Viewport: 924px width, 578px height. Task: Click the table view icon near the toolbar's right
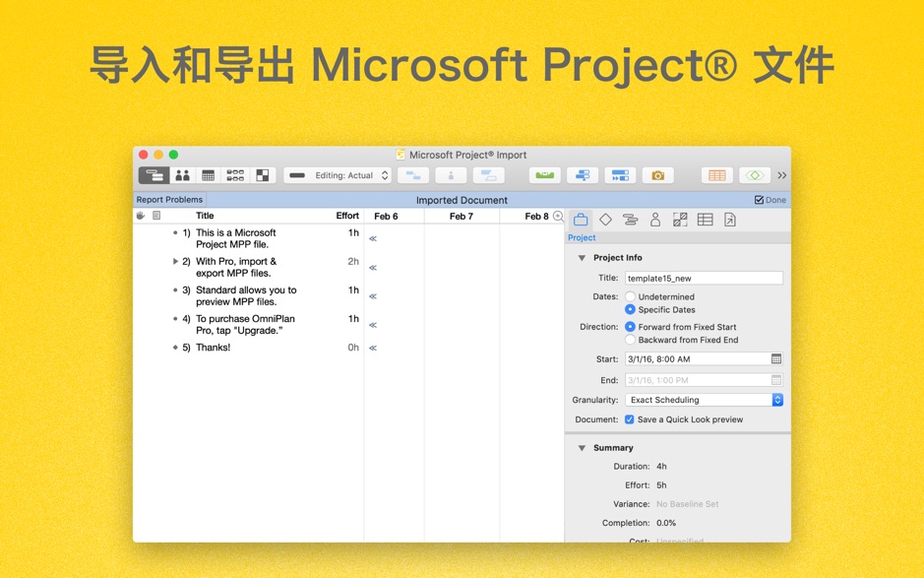click(715, 174)
